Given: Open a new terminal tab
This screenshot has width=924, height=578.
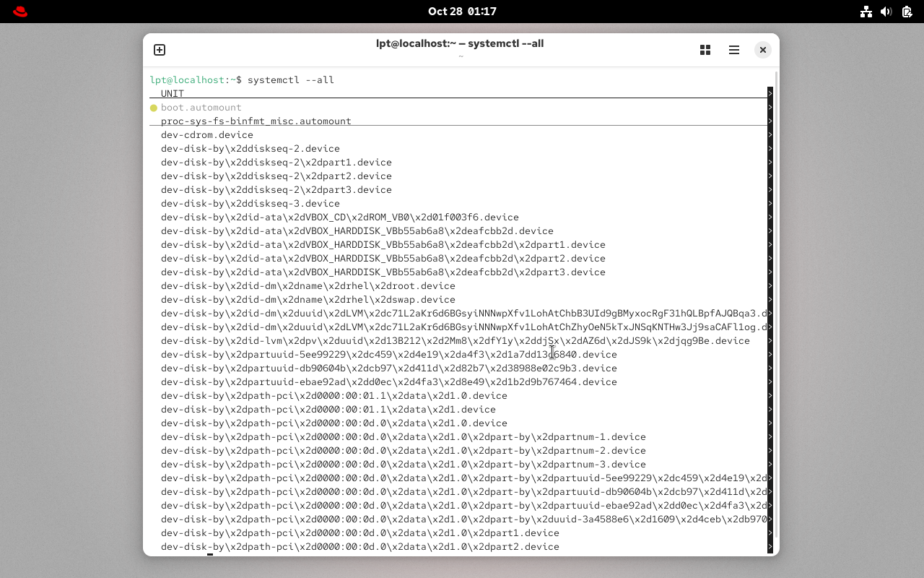Looking at the screenshot, I should 159,50.
